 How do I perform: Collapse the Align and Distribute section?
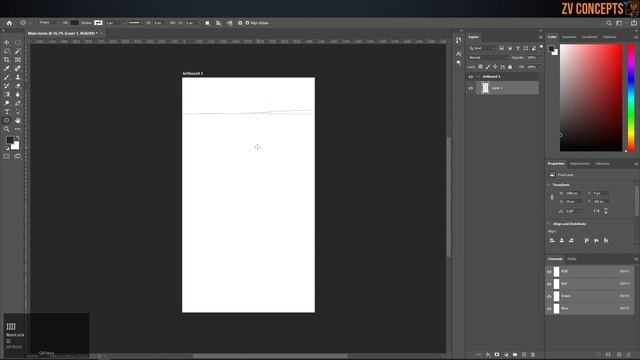coord(549,224)
